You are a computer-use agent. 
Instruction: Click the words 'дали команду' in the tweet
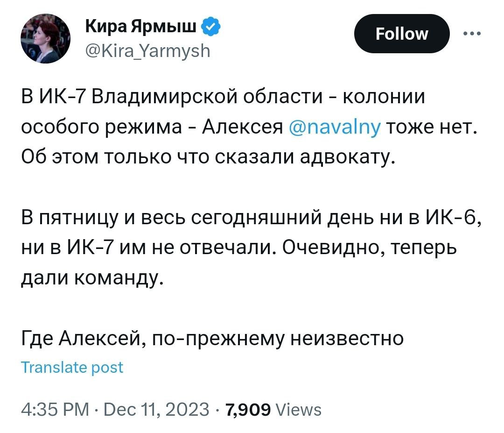point(92,278)
